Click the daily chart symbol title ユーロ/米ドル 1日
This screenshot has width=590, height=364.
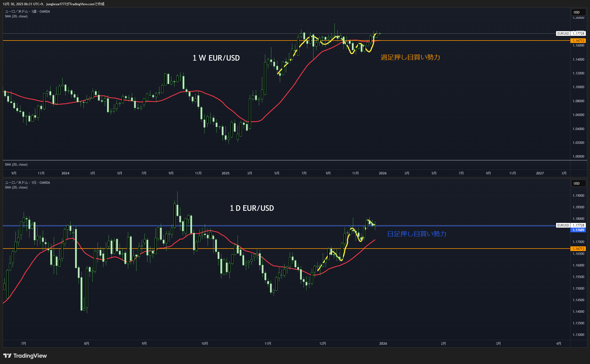[27, 183]
